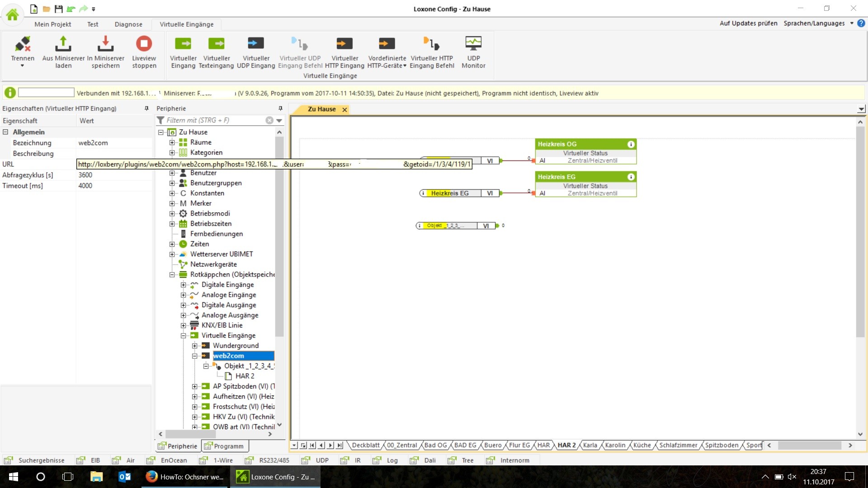Screen dimensions: 868x488
Task: Click the peripherie filter search field
Action: (212, 120)
